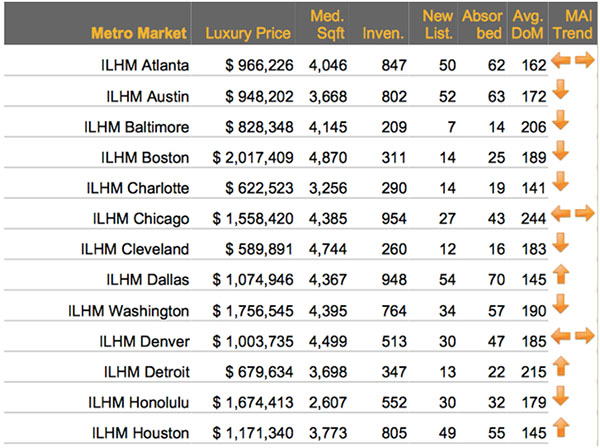Click the Avg. DoM column header
Viewport: 600px width, 448px height.
point(527,24)
